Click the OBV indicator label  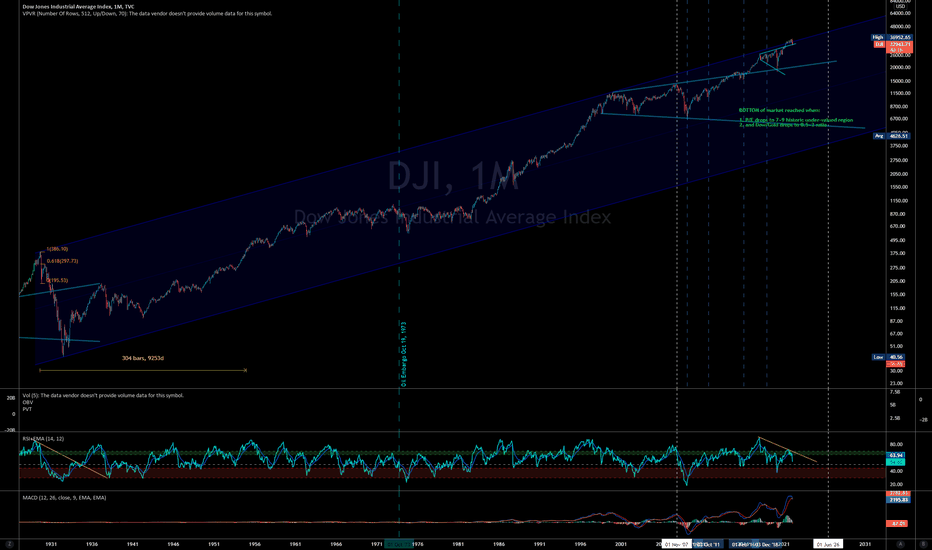click(27, 403)
